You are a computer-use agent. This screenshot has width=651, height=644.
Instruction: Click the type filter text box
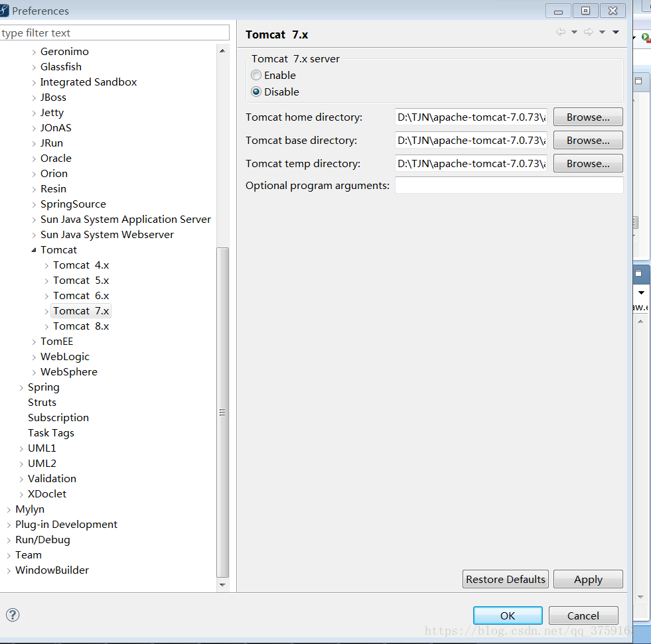pos(114,32)
